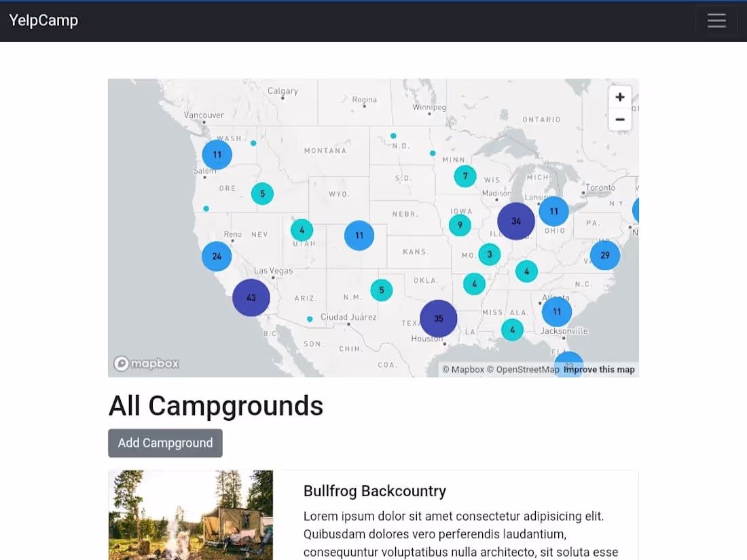The width and height of the screenshot is (747, 560).
Task: Select the 24 cluster on the California coast
Action: coord(217,256)
